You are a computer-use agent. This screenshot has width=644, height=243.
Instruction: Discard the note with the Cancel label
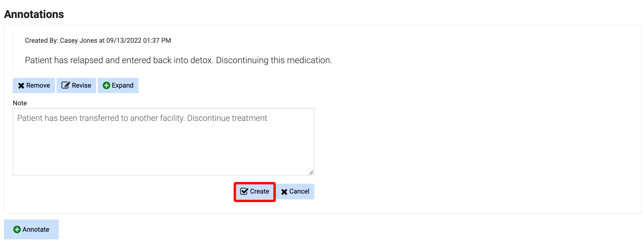[299, 191]
